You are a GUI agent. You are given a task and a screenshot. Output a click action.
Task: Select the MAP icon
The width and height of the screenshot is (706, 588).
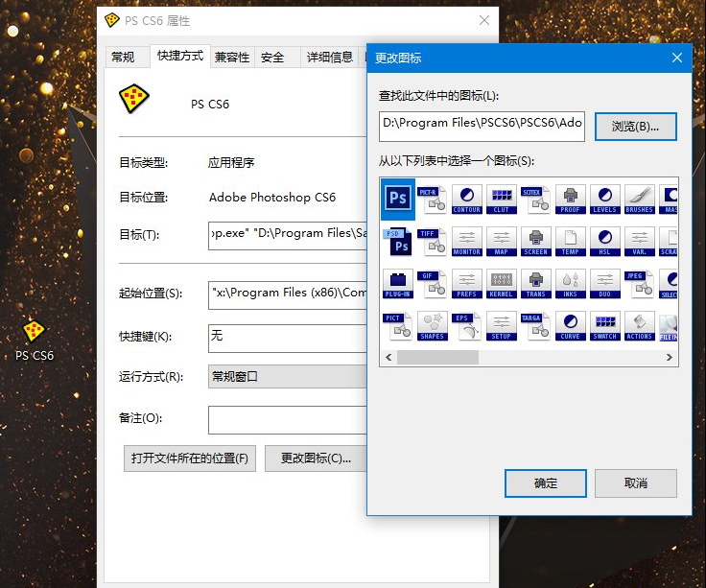point(501,241)
